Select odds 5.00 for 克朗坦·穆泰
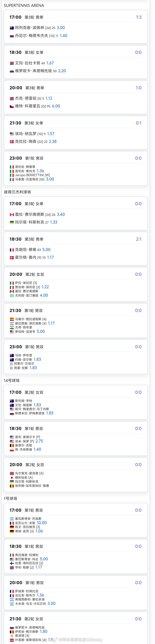Image resolution: width=155 pixels, height=644 pixels. (x=46, y=250)
